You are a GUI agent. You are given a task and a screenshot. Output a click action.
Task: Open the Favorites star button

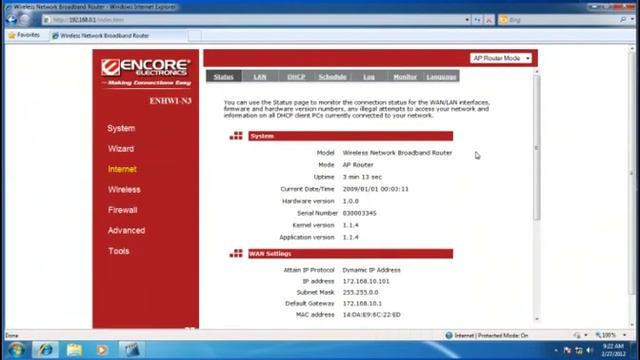tap(24, 35)
